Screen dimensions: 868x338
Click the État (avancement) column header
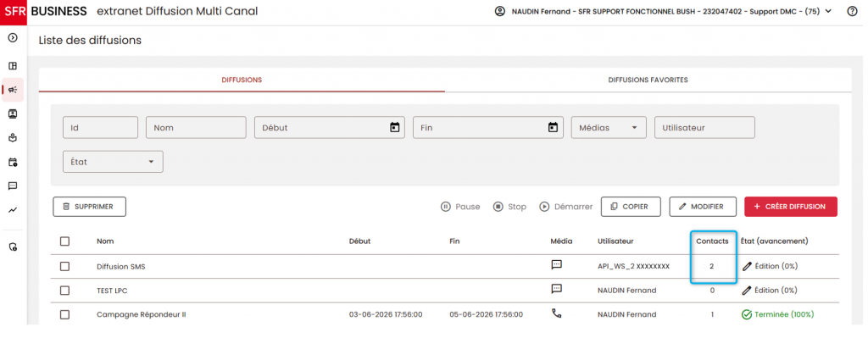pyautogui.click(x=775, y=241)
